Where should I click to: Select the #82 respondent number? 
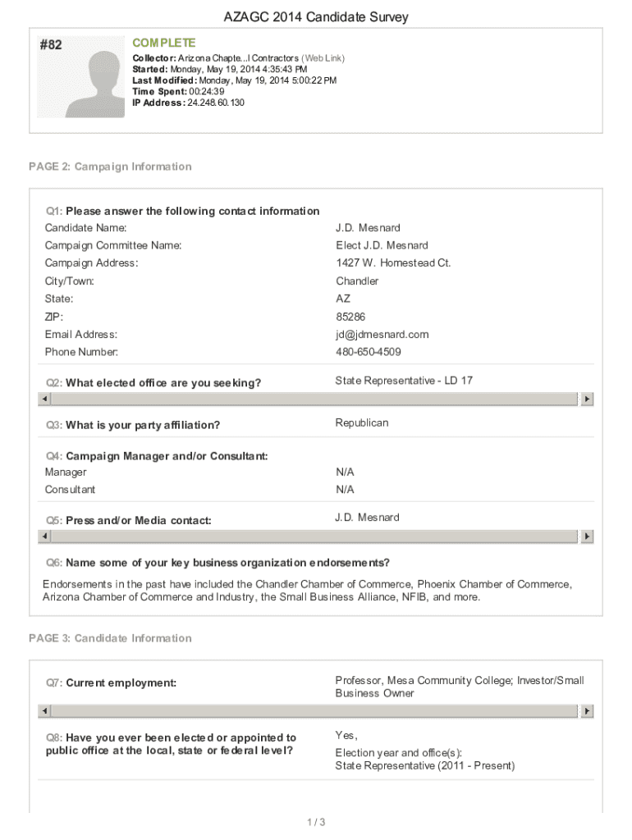click(x=50, y=46)
